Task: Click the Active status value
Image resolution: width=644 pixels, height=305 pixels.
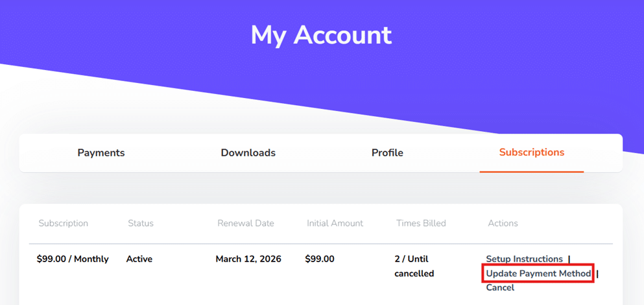Action: point(139,259)
